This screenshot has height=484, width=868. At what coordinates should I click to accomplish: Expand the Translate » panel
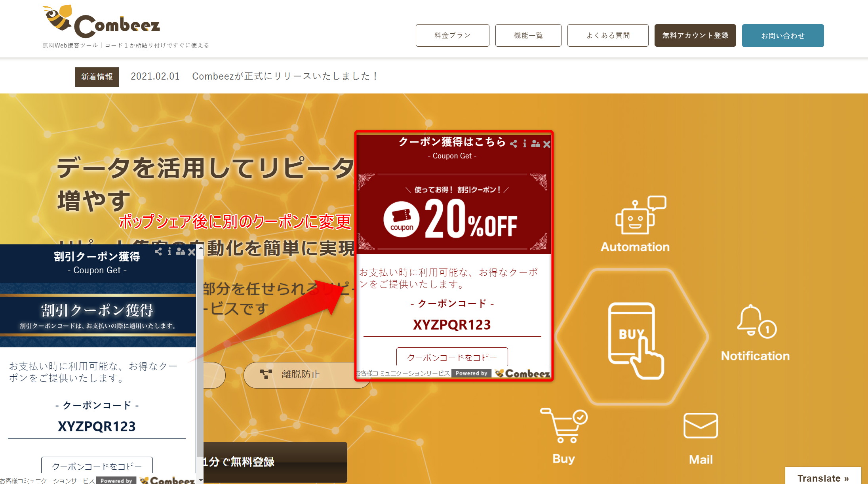823,478
